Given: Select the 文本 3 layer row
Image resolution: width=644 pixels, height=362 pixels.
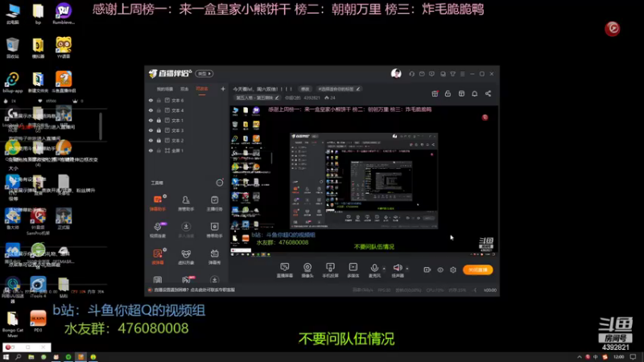Looking at the screenshot, I should (x=187, y=130).
